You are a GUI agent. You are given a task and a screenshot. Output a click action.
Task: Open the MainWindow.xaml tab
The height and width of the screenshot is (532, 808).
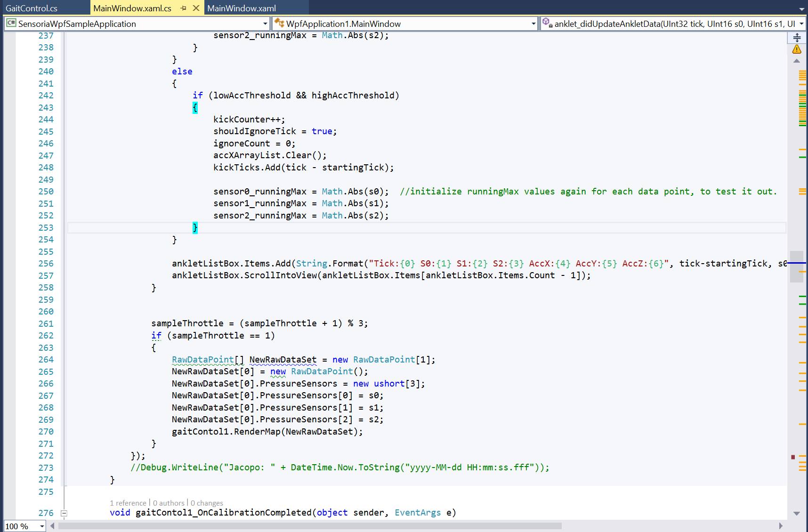(242, 8)
